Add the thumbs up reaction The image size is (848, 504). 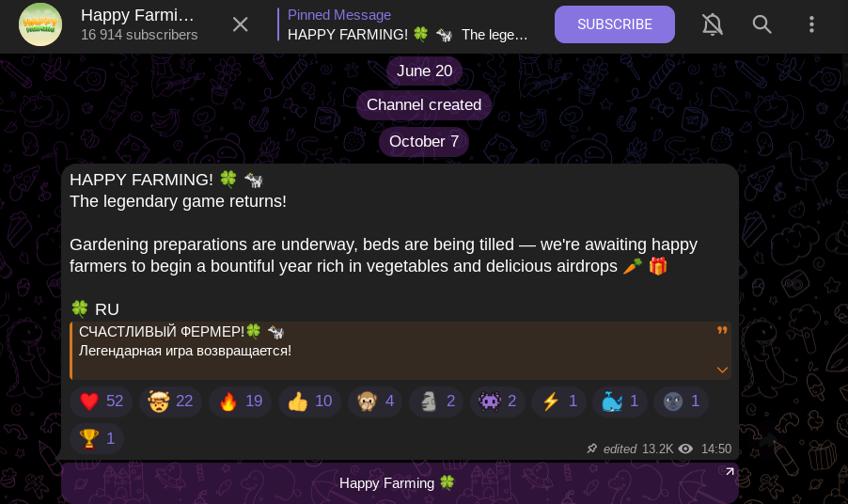310,402
